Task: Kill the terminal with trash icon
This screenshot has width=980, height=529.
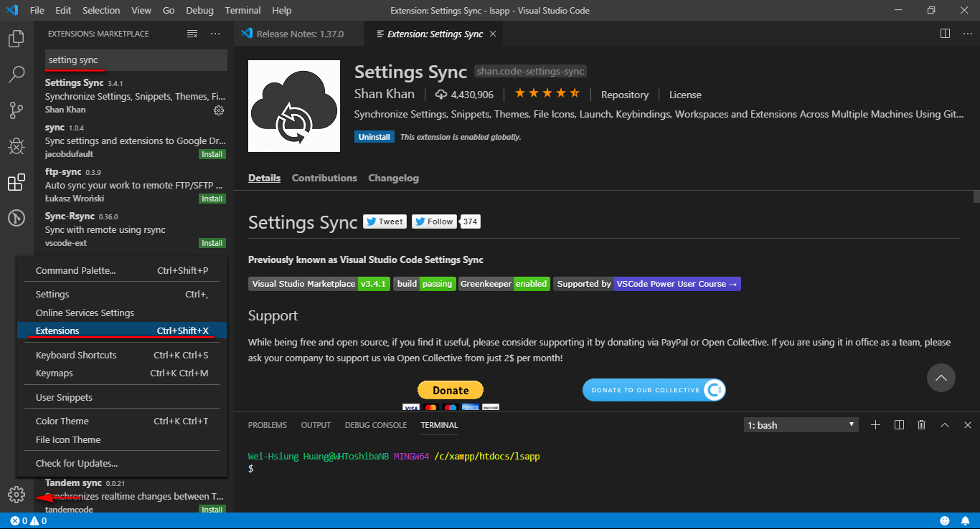Action: pos(921,424)
